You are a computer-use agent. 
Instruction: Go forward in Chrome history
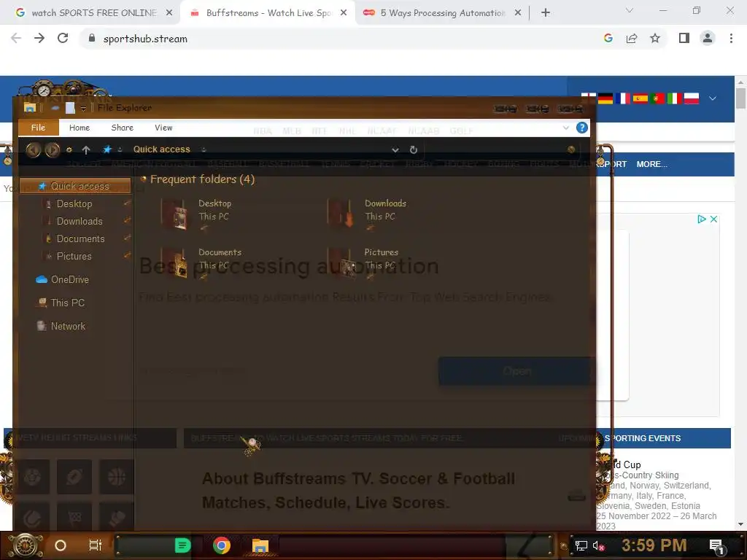(x=39, y=39)
